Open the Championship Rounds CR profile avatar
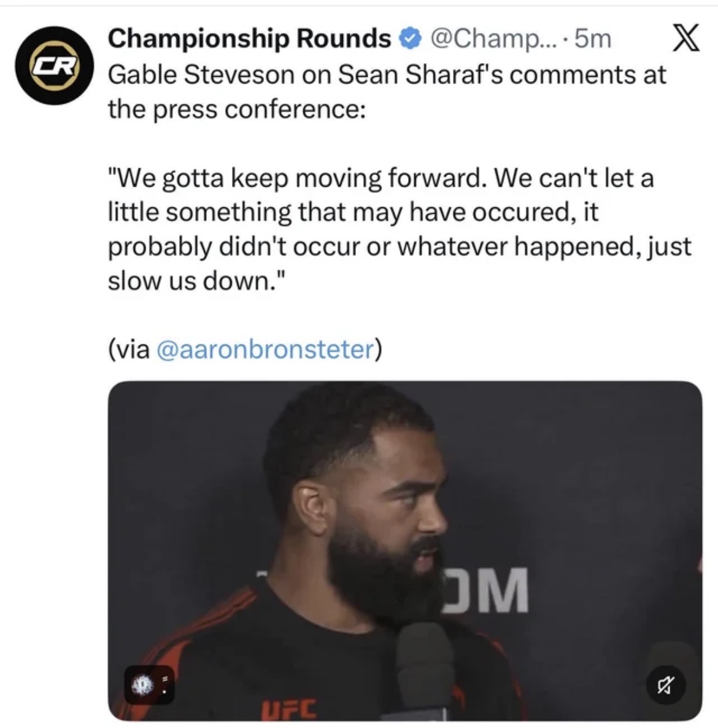This screenshot has height=728, width=718. [54, 66]
